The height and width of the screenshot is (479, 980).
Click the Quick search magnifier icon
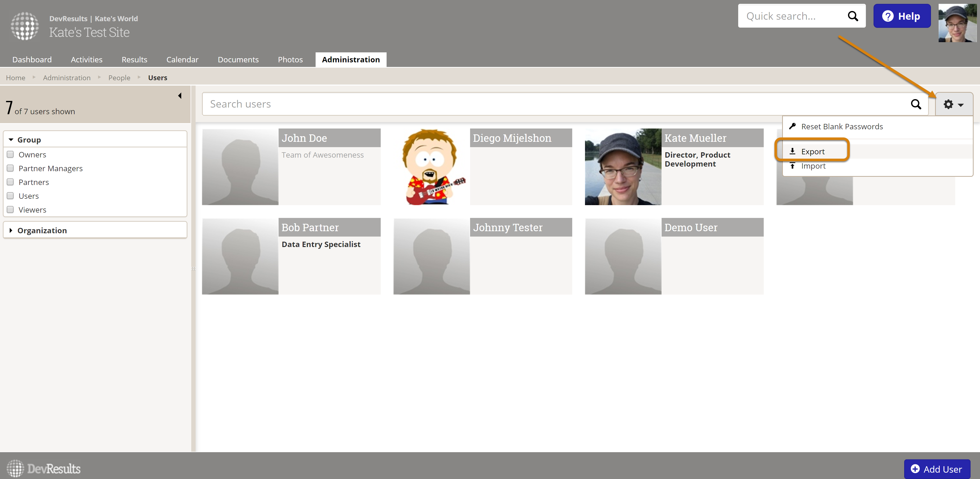point(853,16)
